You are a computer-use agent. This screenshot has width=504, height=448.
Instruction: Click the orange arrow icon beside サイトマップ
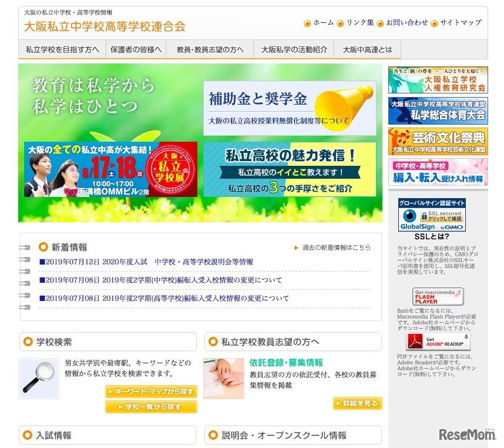point(434,24)
